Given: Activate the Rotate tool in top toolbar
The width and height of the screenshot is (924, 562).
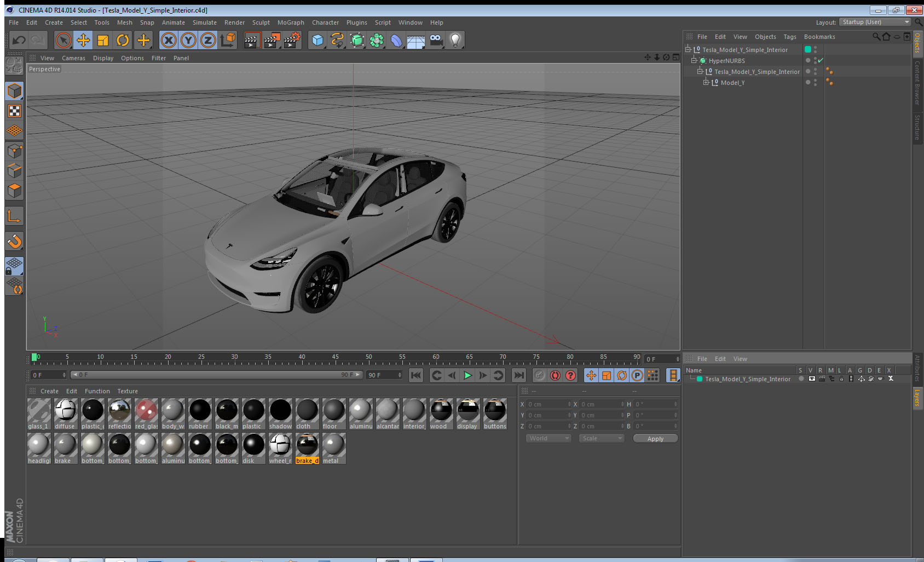Looking at the screenshot, I should coord(123,40).
